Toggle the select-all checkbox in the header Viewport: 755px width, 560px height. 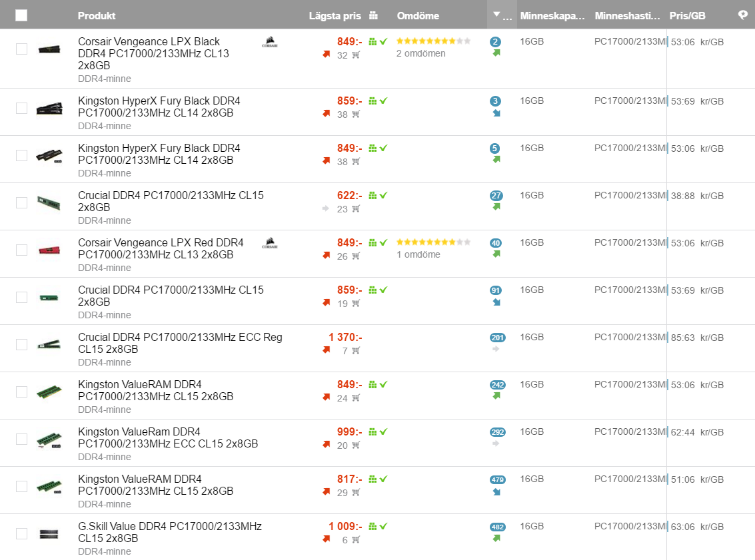(x=21, y=15)
